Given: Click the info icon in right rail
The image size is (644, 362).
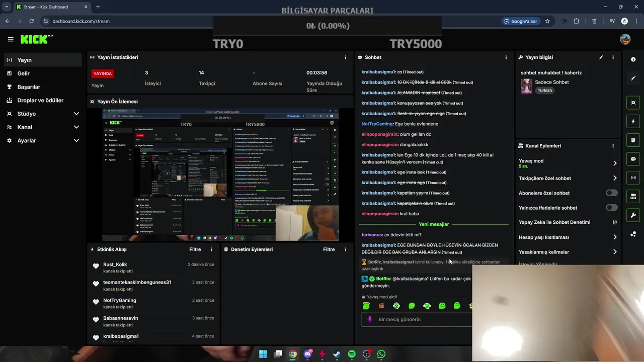Looking at the screenshot, I should [x=633, y=59].
